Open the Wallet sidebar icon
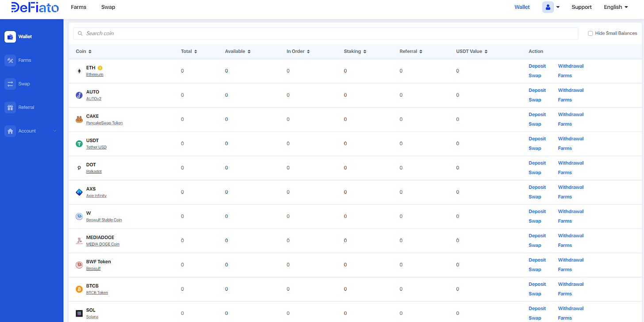 point(10,37)
